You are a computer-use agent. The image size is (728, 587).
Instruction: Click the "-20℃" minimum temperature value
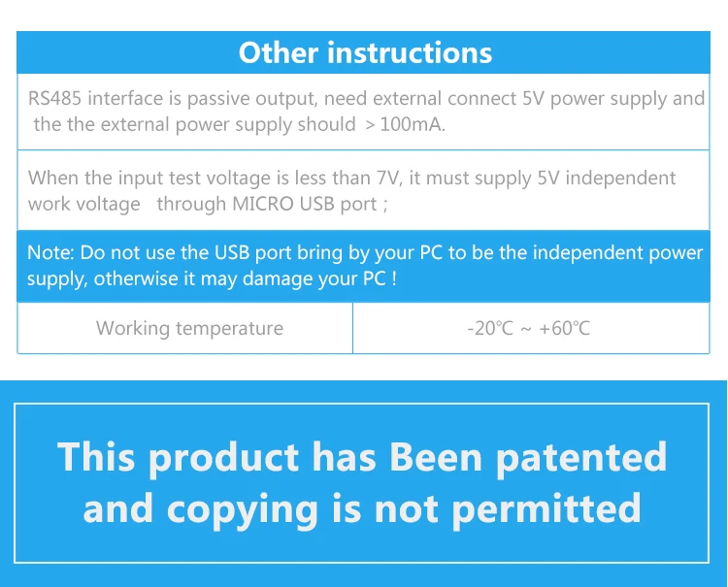[x=490, y=329]
